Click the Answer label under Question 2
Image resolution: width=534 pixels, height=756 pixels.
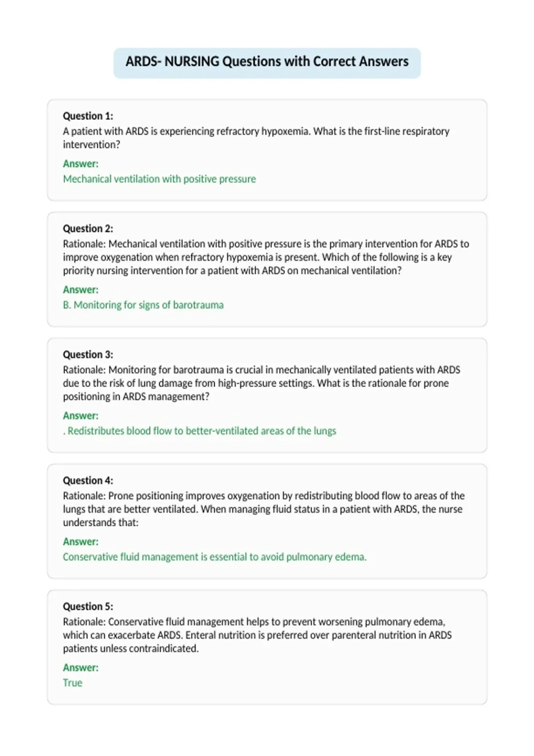tap(81, 290)
